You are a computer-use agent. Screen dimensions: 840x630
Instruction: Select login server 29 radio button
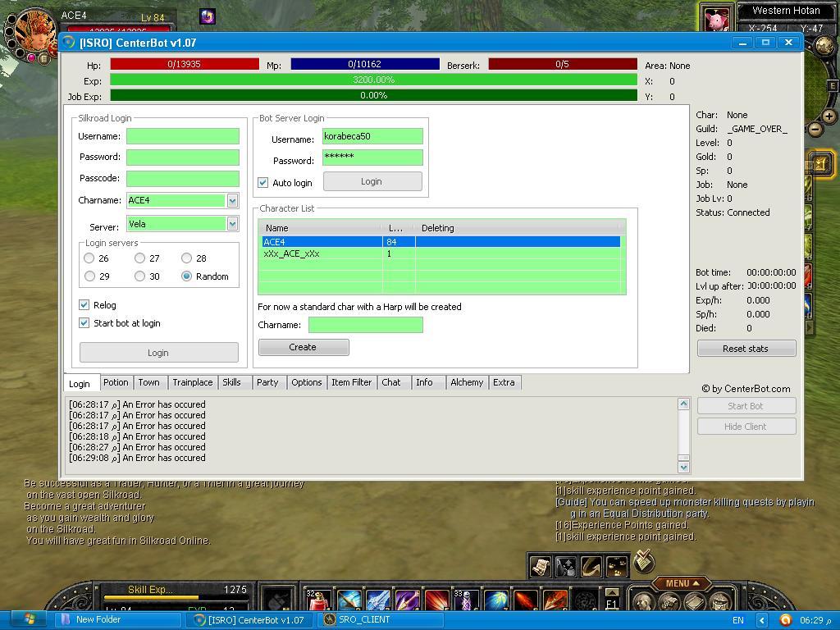click(x=89, y=276)
